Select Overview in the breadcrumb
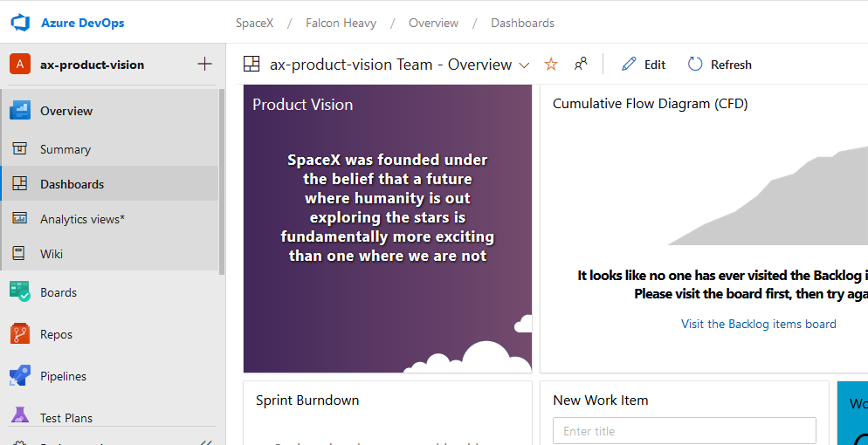Image resolution: width=868 pixels, height=445 pixels. click(433, 24)
